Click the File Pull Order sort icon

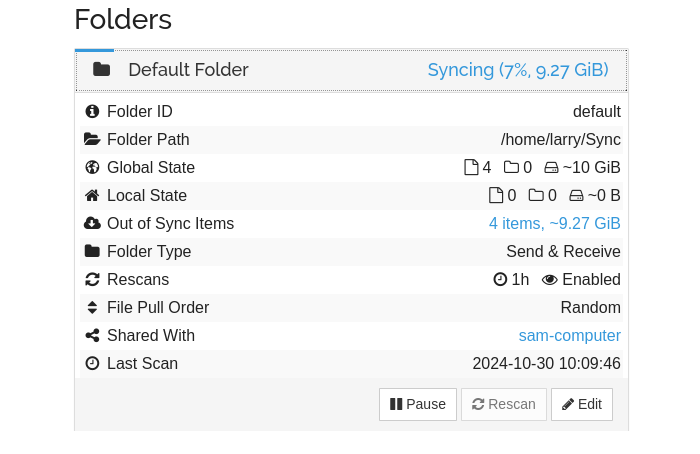pos(92,307)
